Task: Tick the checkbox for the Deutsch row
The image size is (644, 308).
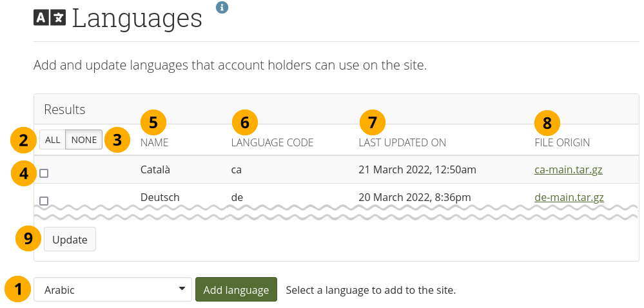Action: (44, 200)
